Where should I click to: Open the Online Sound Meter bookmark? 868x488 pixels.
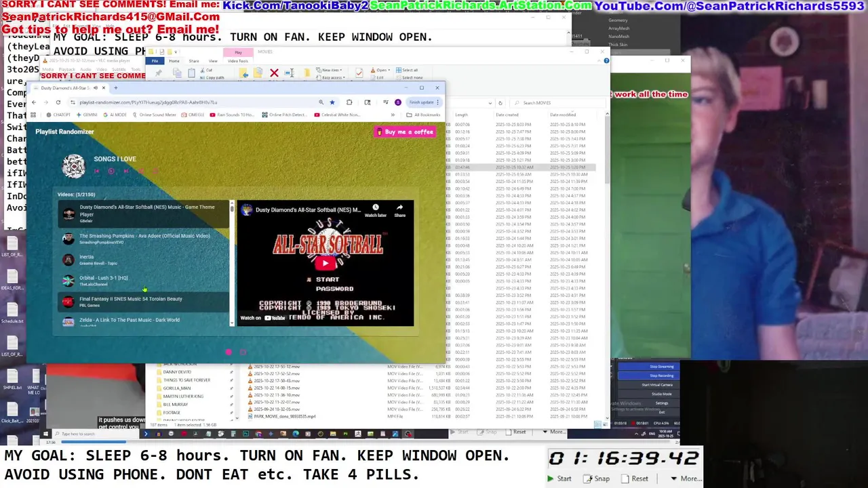tap(154, 115)
